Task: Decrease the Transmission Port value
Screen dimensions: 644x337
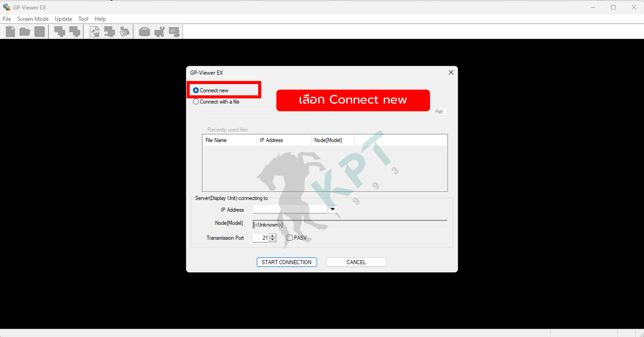Action: pos(273,240)
